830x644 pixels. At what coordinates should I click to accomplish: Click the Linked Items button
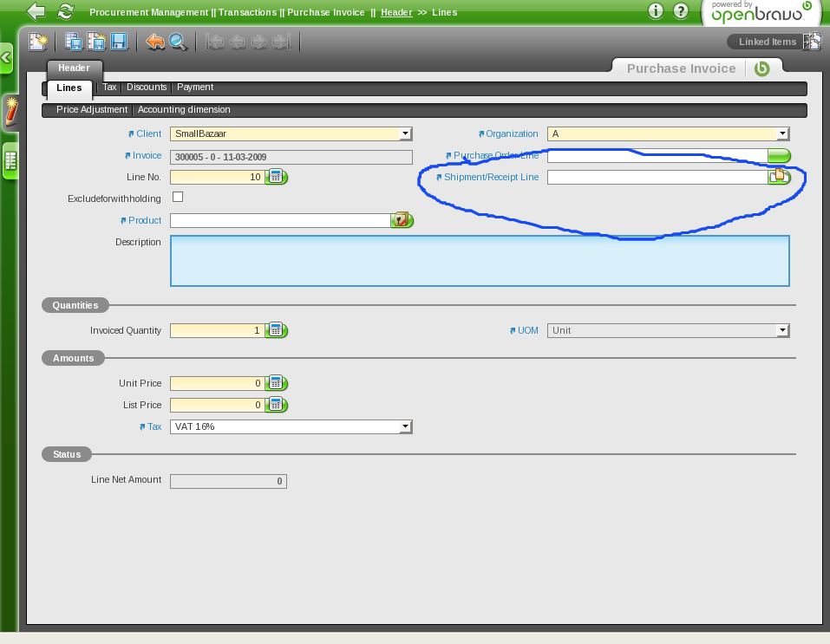coord(768,42)
